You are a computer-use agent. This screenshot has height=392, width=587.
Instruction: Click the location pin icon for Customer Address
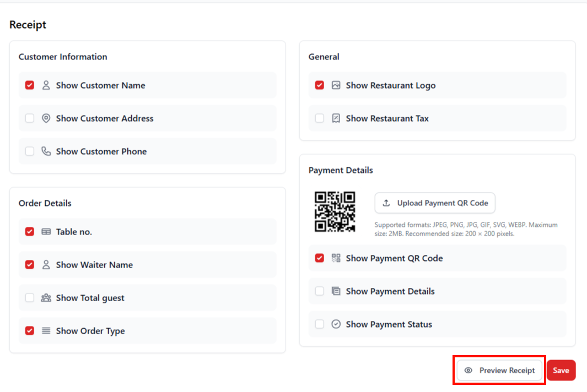46,118
